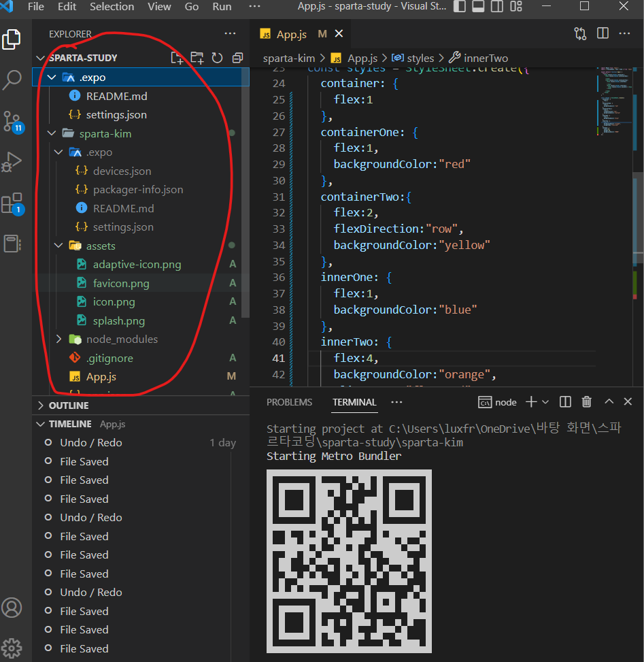Close the App.js editor tab
The height and width of the screenshot is (662, 644).
pos(339,33)
